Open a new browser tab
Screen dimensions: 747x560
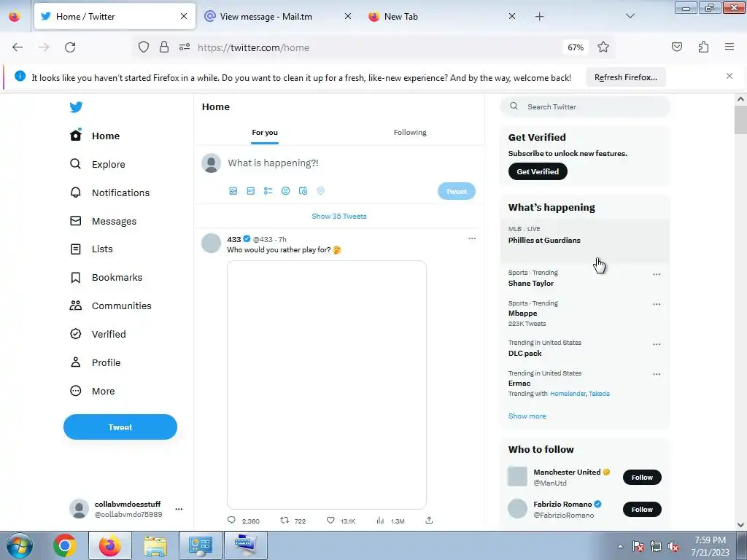point(539,17)
